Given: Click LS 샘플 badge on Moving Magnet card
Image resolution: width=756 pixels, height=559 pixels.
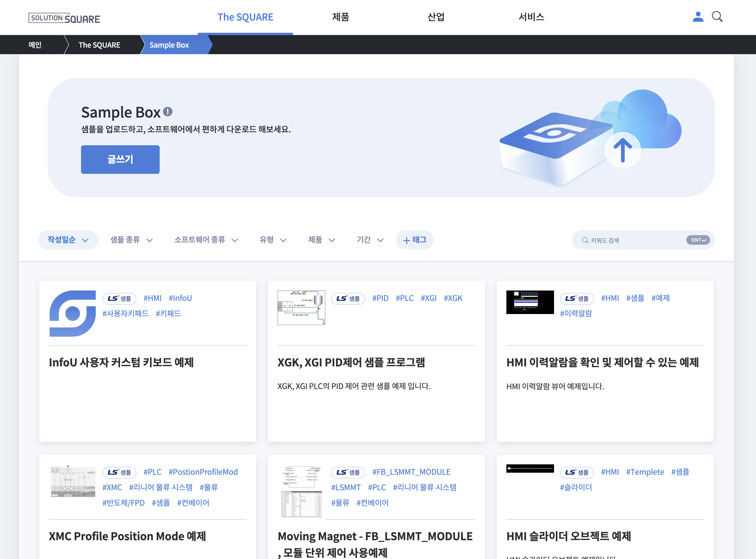Looking at the screenshot, I should click(348, 472).
